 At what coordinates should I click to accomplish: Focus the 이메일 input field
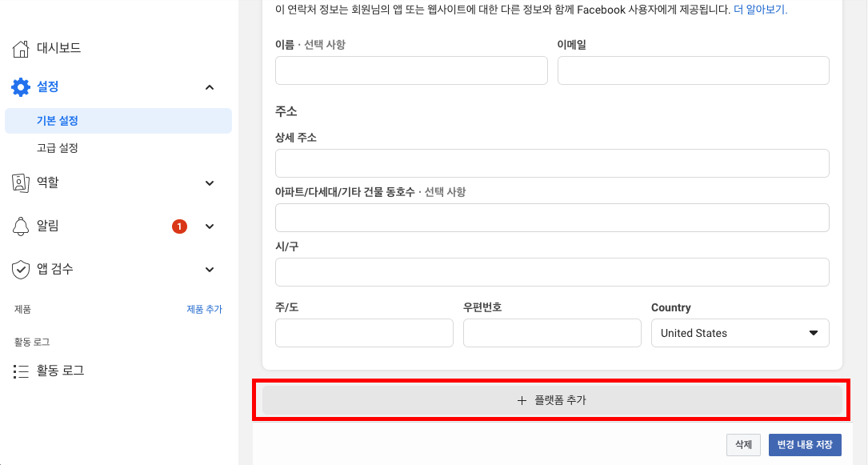[693, 70]
